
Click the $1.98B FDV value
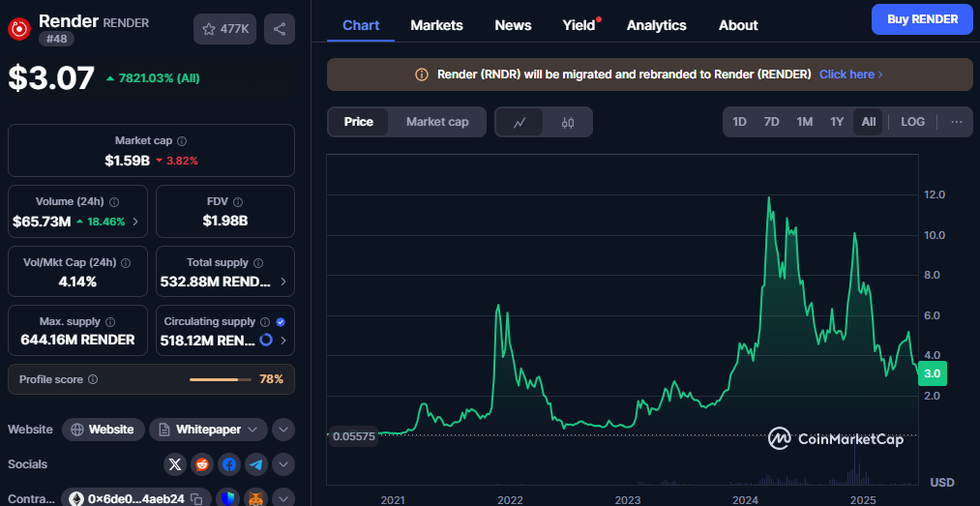(225, 221)
